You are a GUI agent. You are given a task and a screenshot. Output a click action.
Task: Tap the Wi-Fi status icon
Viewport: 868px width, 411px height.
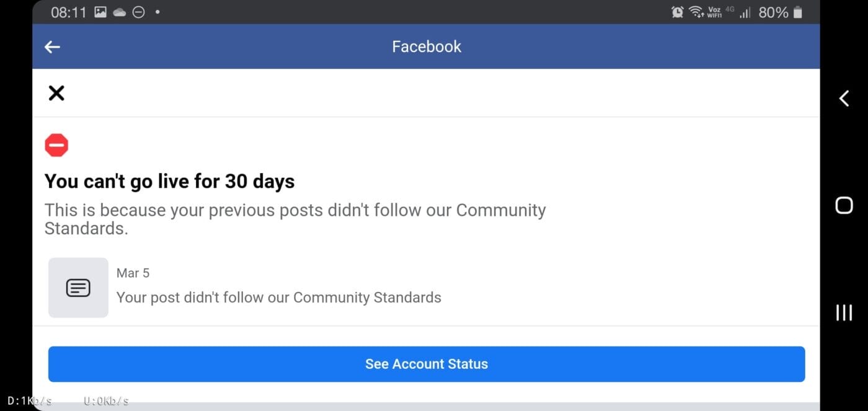[696, 12]
